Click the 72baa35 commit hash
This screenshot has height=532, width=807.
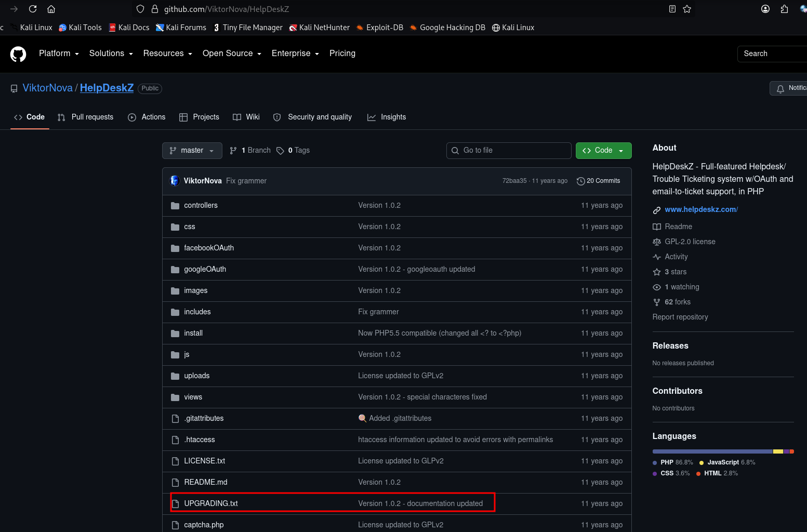pyautogui.click(x=514, y=181)
